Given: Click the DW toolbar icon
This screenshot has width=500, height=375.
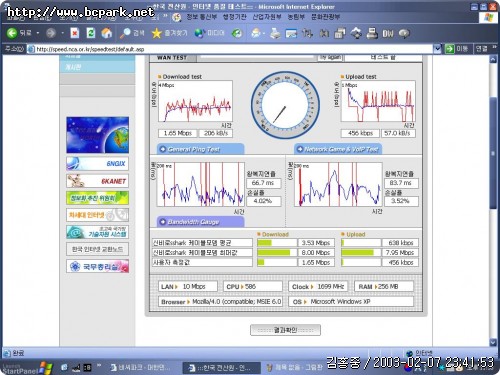Looking at the screenshot, I should (x=388, y=33).
